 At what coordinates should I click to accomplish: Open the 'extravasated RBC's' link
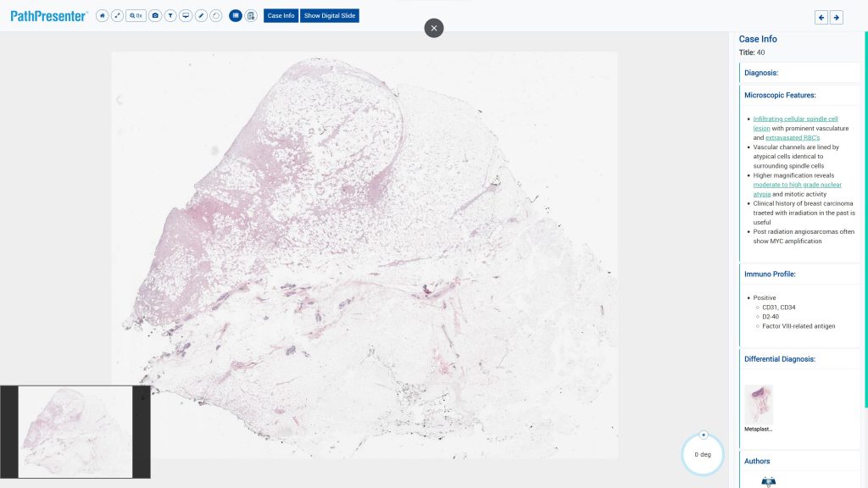[x=793, y=138]
